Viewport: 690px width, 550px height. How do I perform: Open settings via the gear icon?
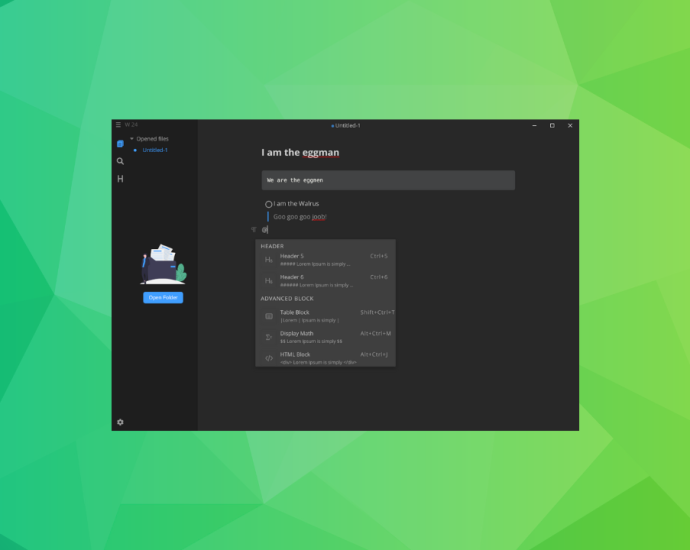[120, 422]
